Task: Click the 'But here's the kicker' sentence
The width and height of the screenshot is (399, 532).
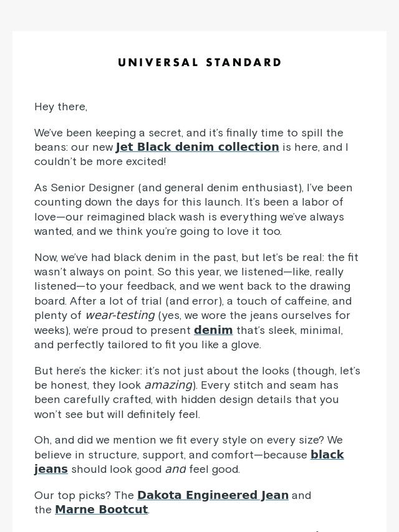Action: [x=89, y=371]
